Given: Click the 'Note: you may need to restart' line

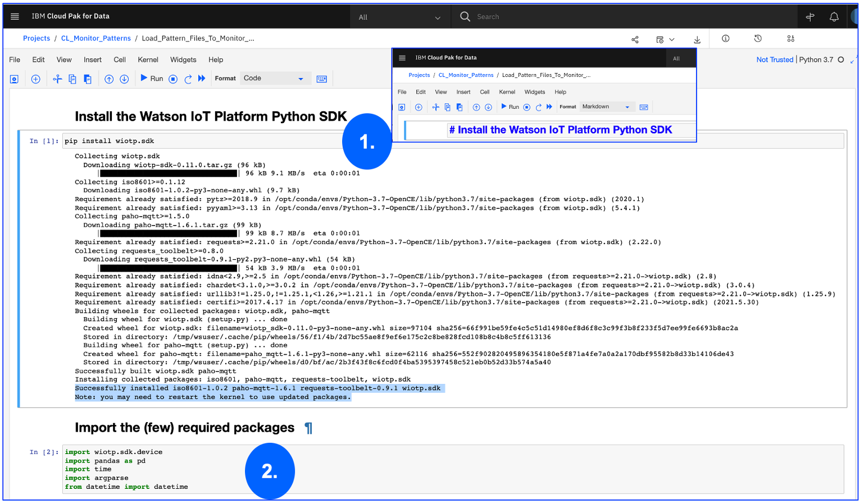Looking at the screenshot, I should [213, 397].
